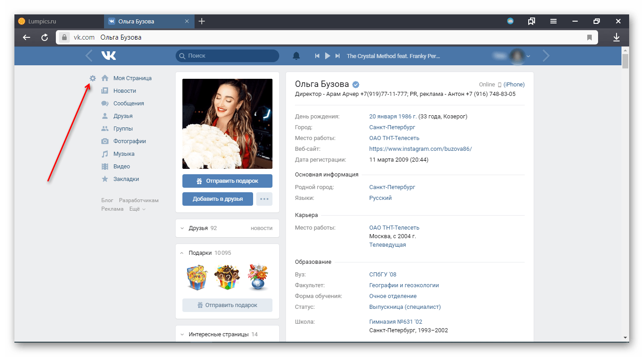Screen dimensions: 644x357
Task: Click the flower bouquet gift thumbnail
Action: click(257, 277)
